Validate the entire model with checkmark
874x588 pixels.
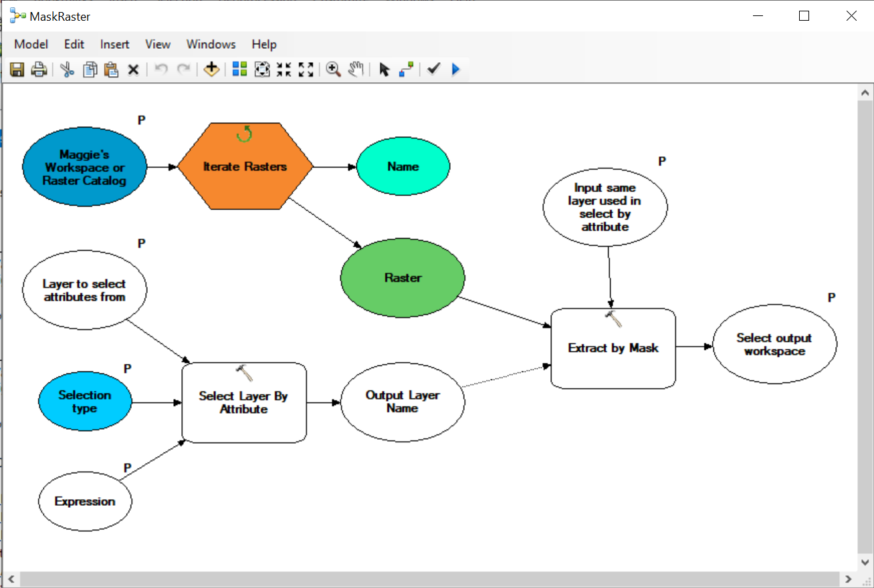pyautogui.click(x=433, y=69)
